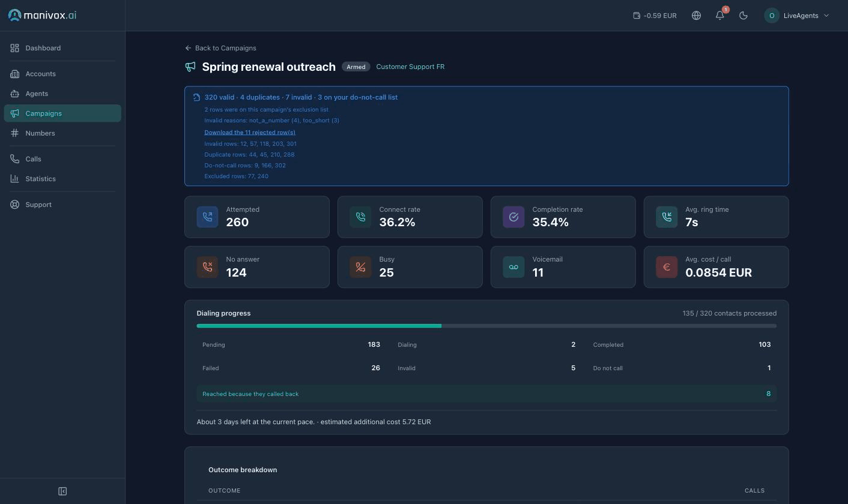This screenshot has width=848, height=504.
Task: Open the LiveAgents account dropdown
Action: click(x=797, y=16)
